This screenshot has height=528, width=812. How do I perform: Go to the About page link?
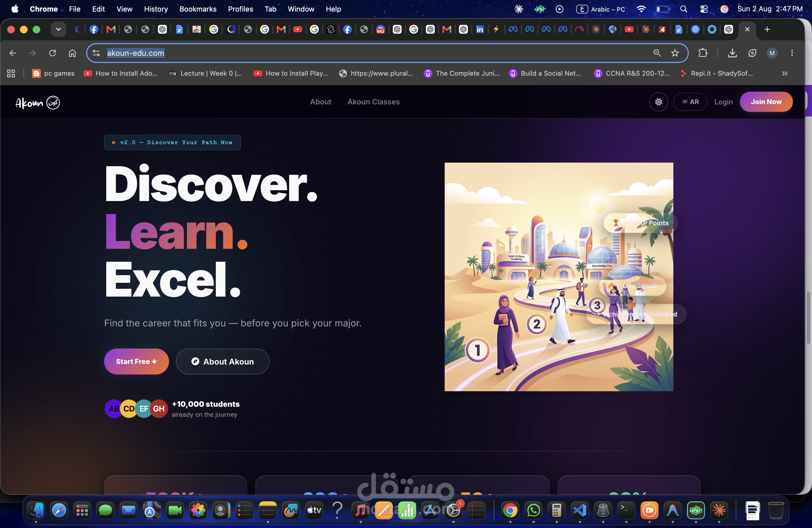click(x=321, y=102)
